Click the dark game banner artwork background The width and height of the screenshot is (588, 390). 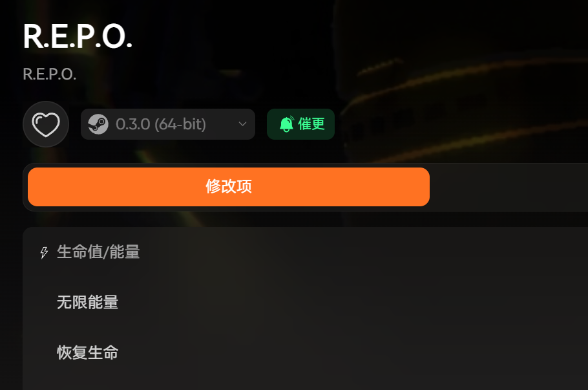[450, 75]
